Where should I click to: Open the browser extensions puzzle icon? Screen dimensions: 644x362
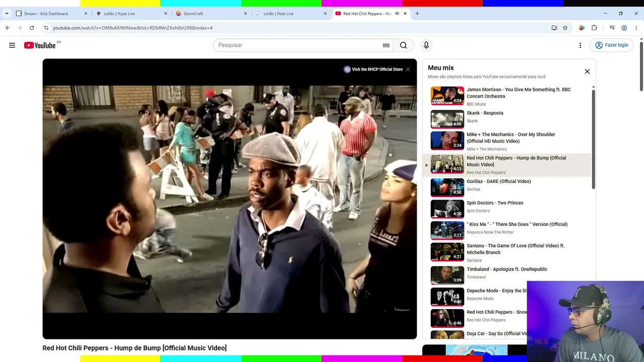(594, 28)
